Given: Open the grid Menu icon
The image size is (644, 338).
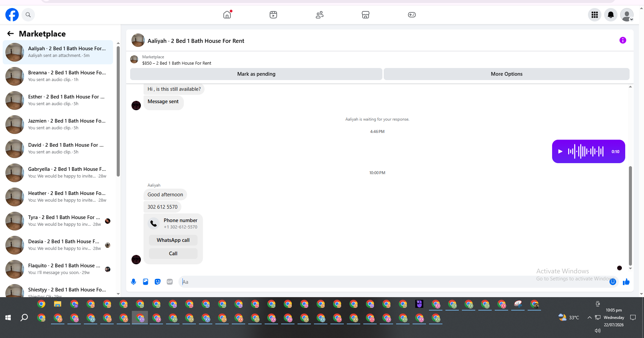Looking at the screenshot, I should coord(595,15).
